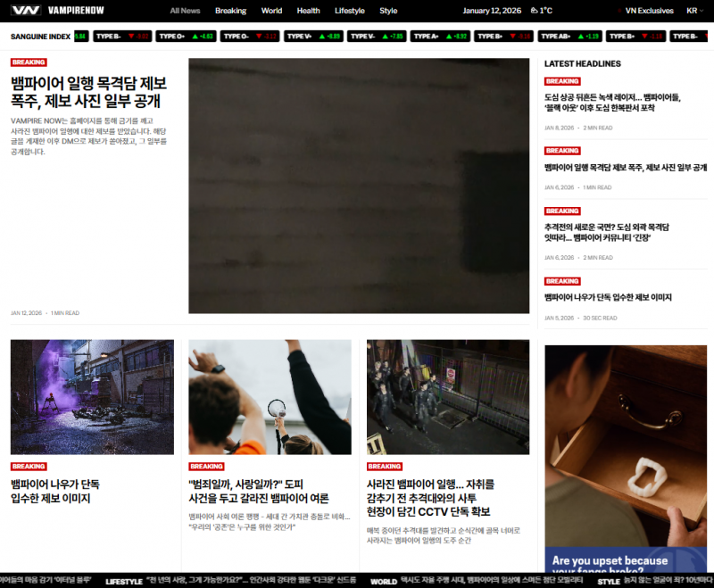The height and width of the screenshot is (588, 714).
Task: Select the TYPE V- ticker item
Action: [x=377, y=37]
